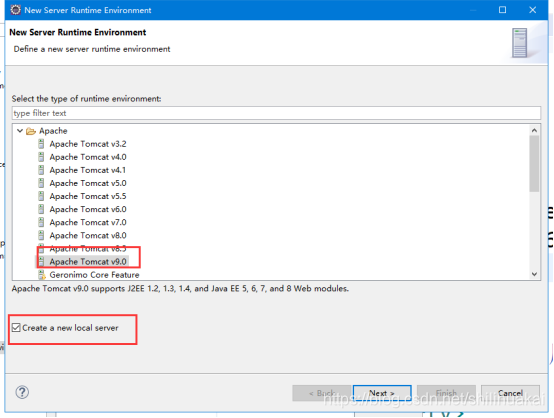Maximize the New Server Runtime Environment dialog
This screenshot has height=418, width=554.
point(502,10)
